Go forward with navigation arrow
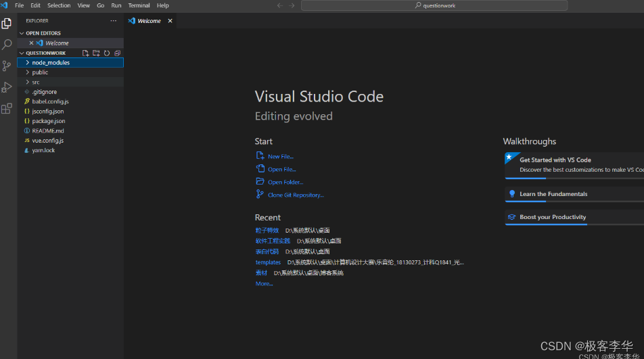The width and height of the screenshot is (644, 359). [292, 5]
